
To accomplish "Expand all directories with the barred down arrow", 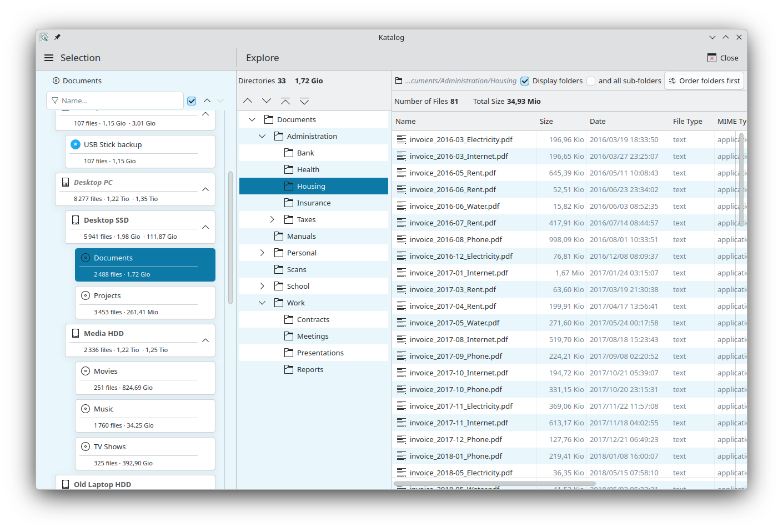I will pyautogui.click(x=304, y=101).
